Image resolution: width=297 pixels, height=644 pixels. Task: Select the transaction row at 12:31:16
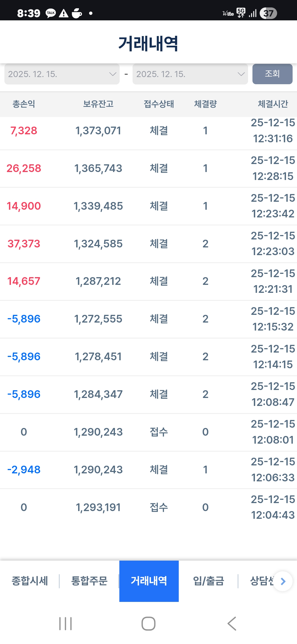click(148, 131)
